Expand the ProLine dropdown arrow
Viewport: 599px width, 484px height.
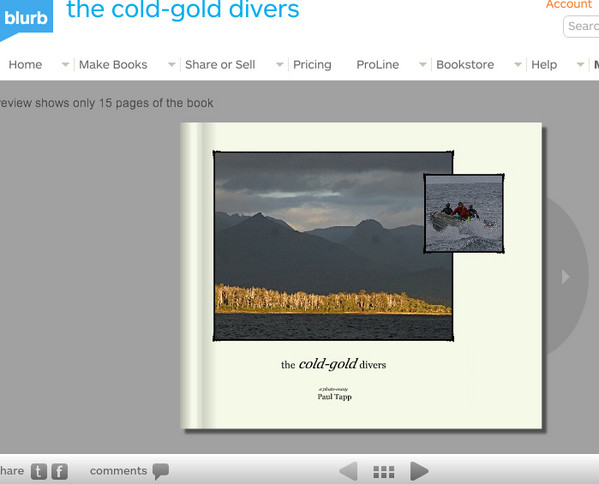(x=423, y=65)
